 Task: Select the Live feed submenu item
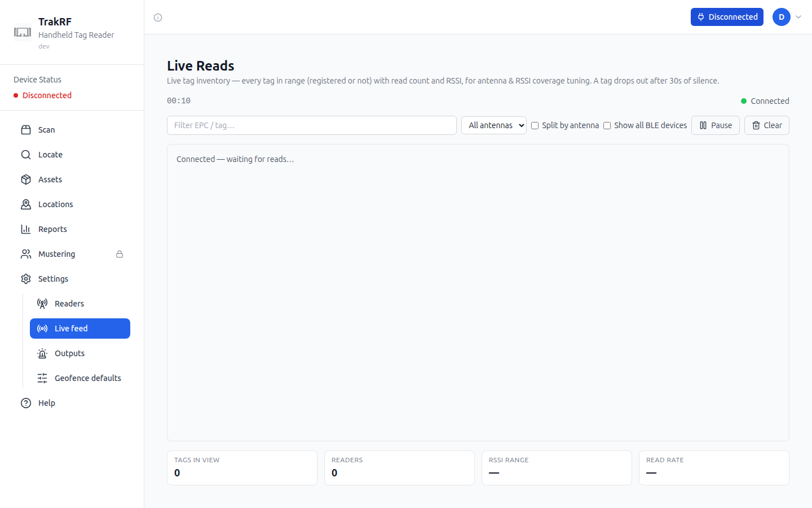[80, 329]
